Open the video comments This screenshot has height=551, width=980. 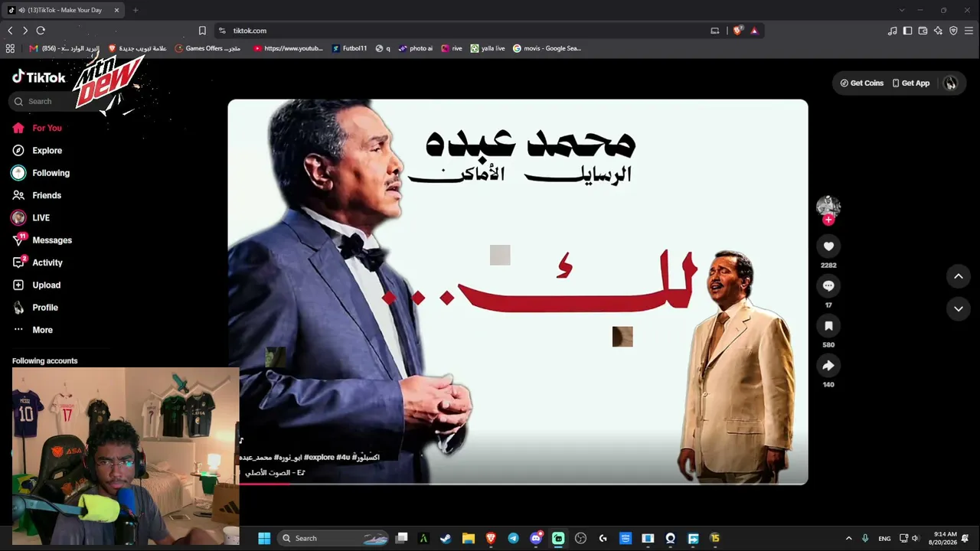[828, 285]
